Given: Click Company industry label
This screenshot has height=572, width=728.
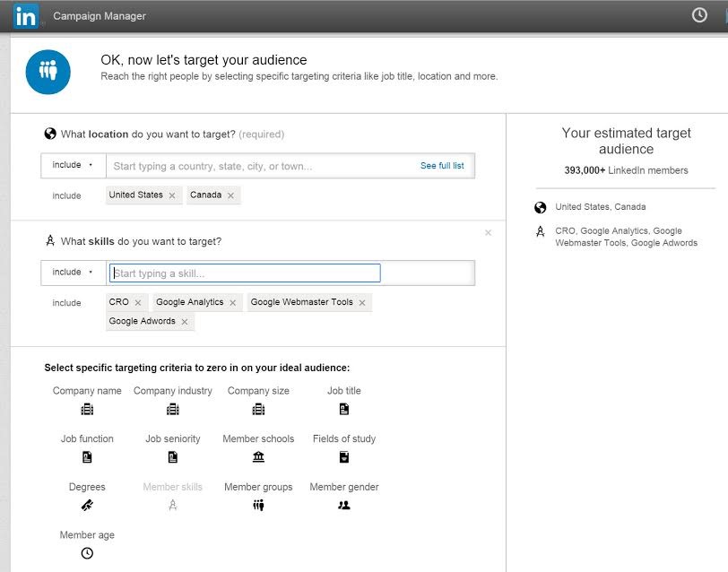Looking at the screenshot, I should click(x=173, y=391).
